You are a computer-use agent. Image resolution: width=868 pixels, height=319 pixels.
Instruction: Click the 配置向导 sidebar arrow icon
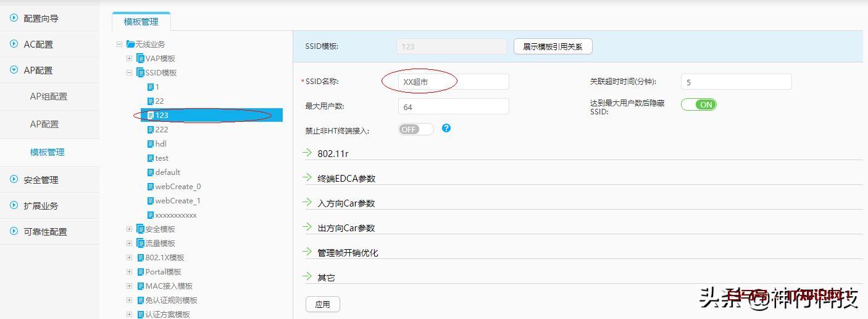14,19
